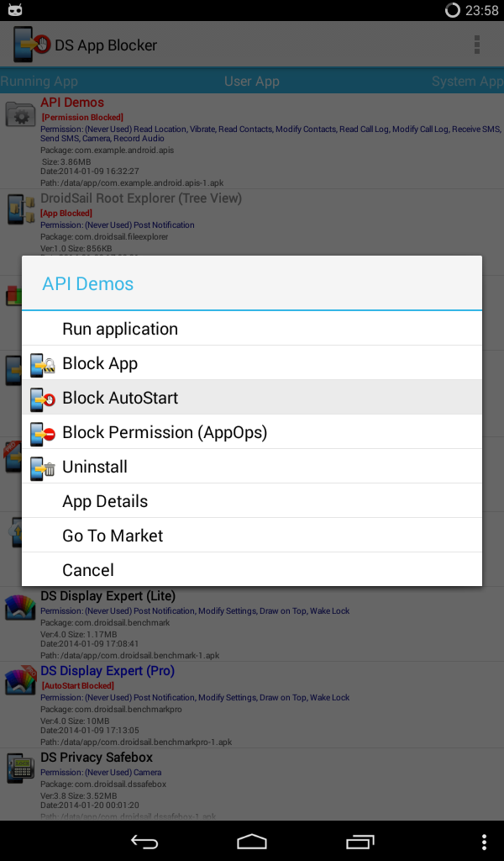504x861 pixels.
Task: Tap the DS Privacy Safebox title
Action: click(x=97, y=758)
